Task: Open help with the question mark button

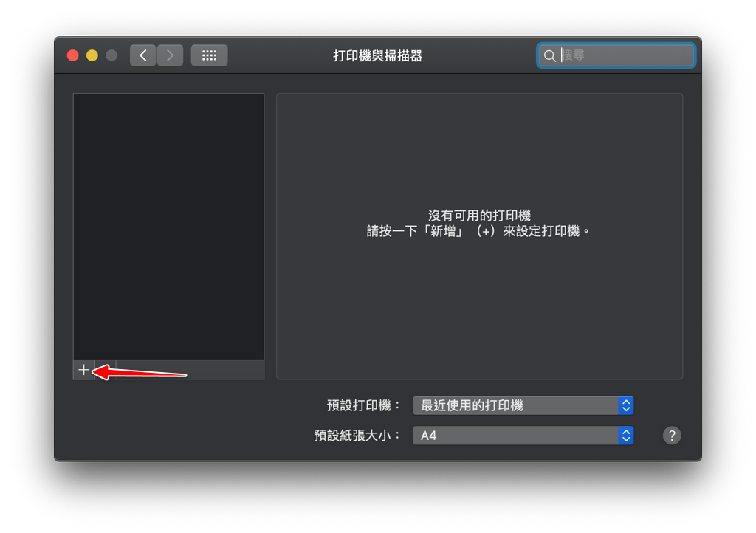Action: 671,436
